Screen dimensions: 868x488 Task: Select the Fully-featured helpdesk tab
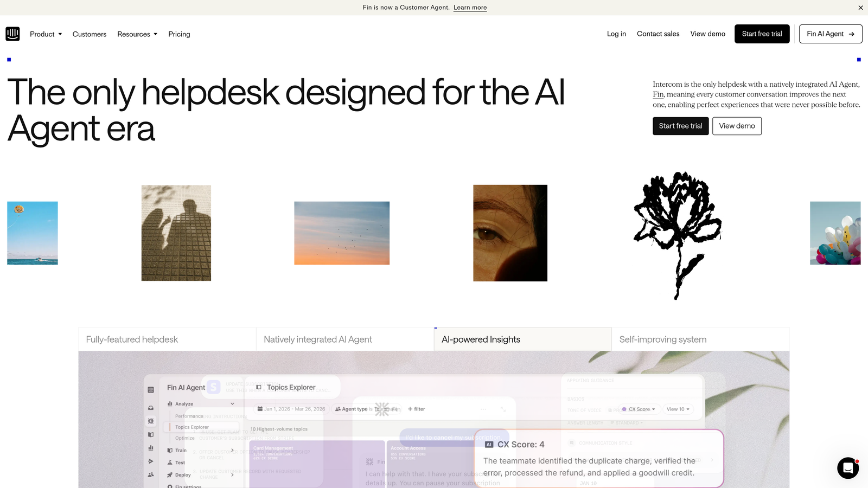tap(131, 339)
